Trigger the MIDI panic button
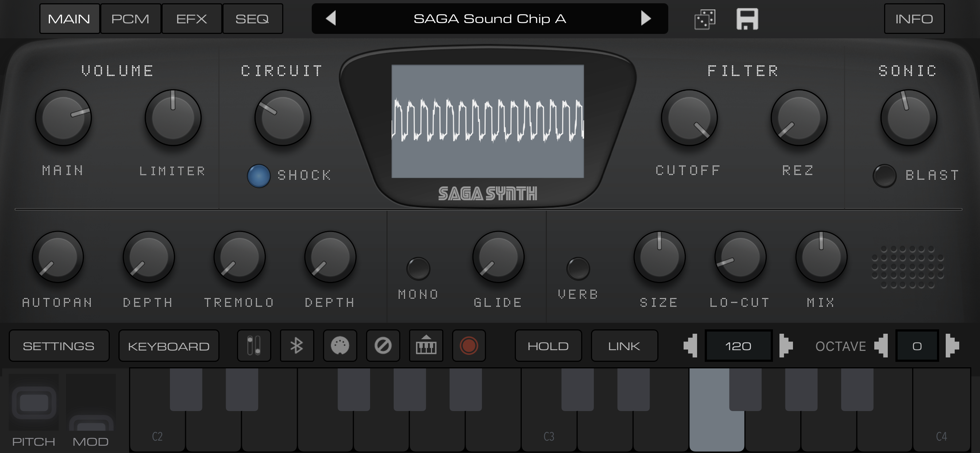 [x=383, y=345]
